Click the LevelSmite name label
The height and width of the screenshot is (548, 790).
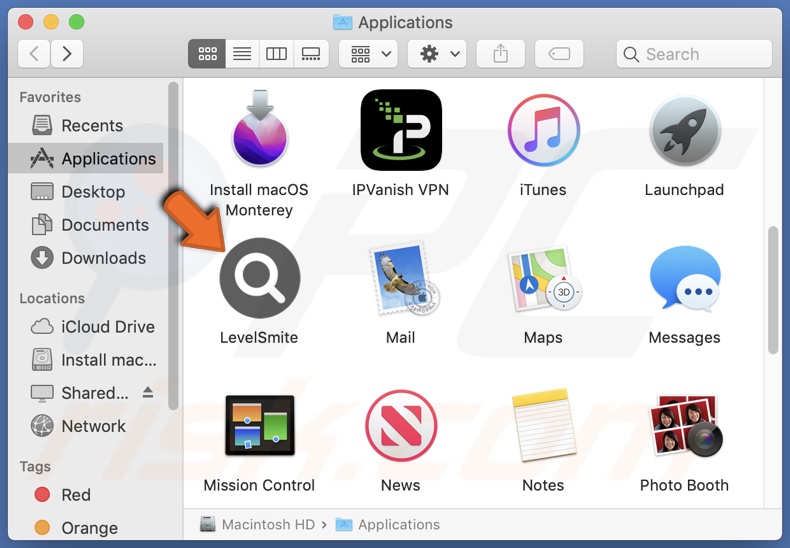(x=259, y=337)
